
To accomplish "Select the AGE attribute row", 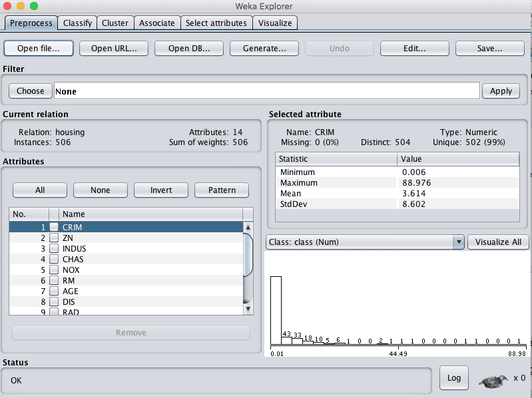I will [x=127, y=291].
